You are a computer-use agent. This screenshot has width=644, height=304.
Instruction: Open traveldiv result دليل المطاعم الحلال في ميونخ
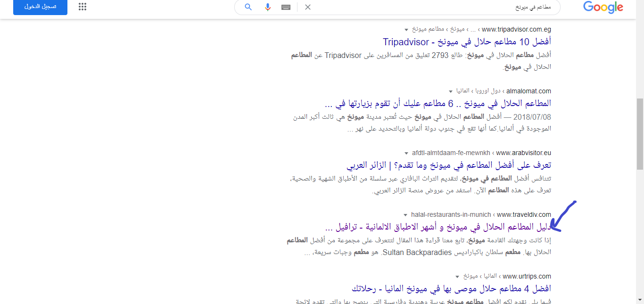pos(438,227)
